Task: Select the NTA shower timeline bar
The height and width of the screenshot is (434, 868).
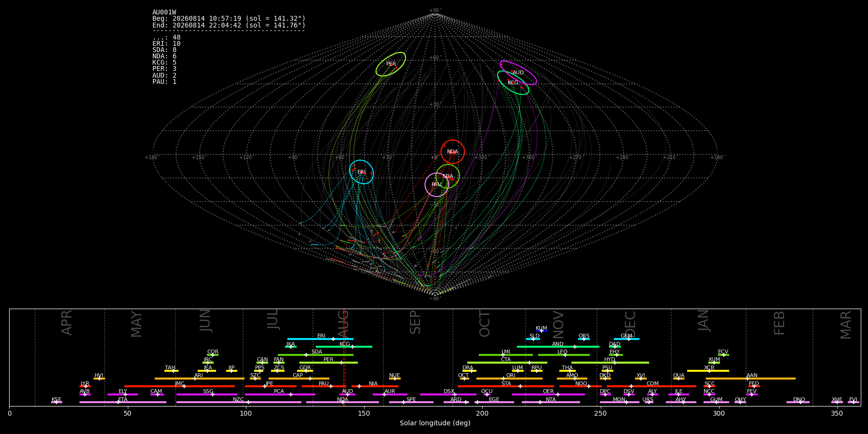Action: [x=551, y=402]
